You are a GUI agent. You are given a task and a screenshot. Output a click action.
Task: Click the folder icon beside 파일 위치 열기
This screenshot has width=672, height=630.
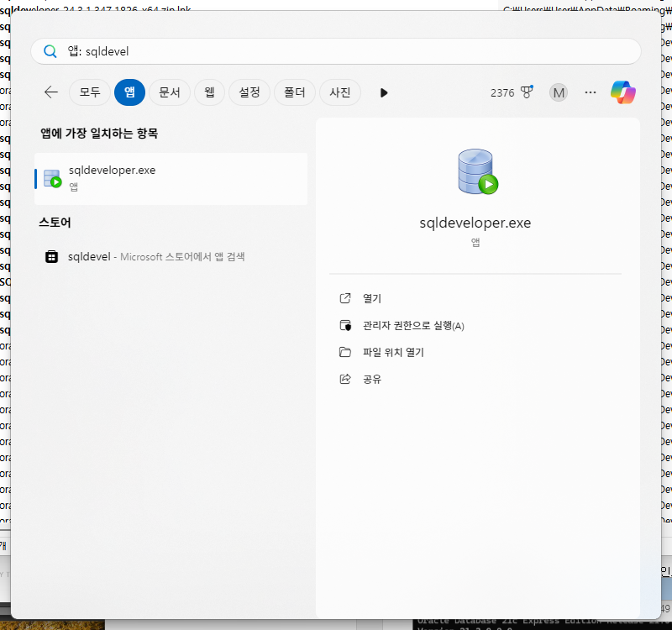(345, 352)
